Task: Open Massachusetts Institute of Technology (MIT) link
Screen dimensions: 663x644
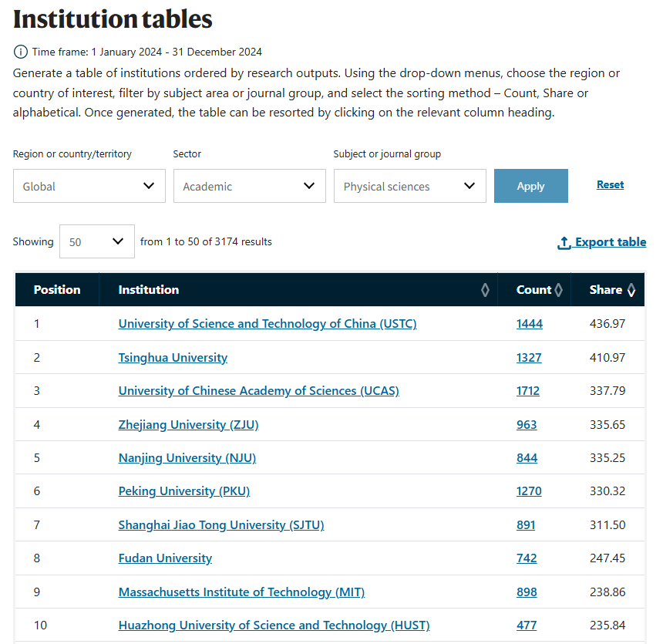Action: pos(241,592)
